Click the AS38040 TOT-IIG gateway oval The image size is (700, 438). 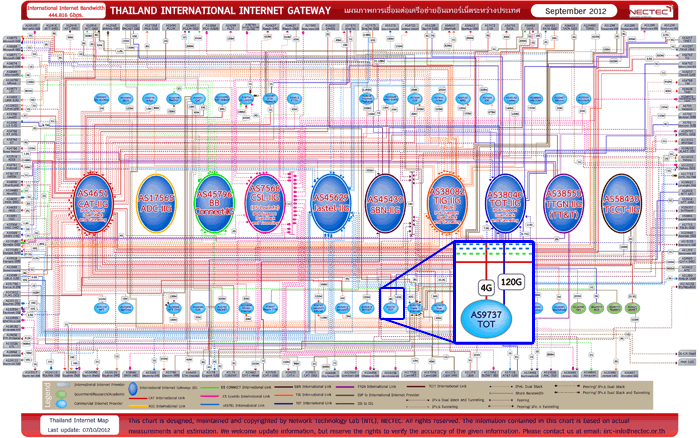[x=505, y=204]
